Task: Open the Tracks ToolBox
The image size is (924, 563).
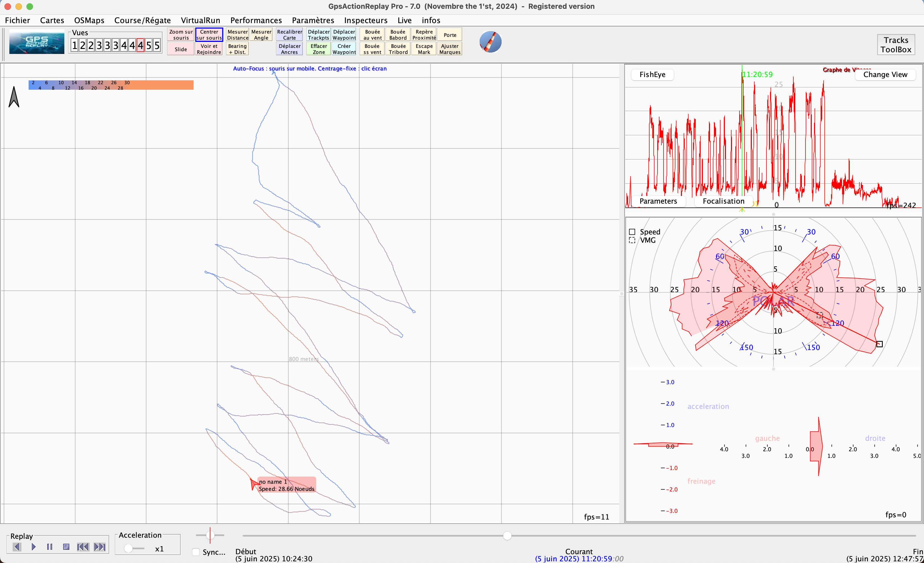Action: (x=896, y=45)
